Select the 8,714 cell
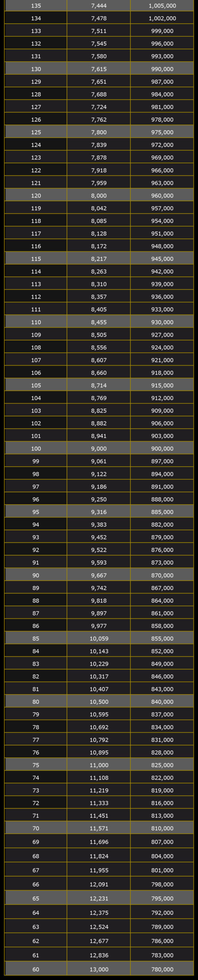Screen dimensions: 198x980 click(99, 385)
